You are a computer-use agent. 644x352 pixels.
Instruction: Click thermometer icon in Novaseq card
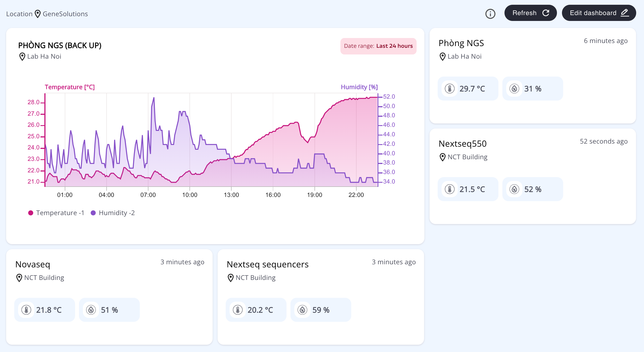(x=26, y=310)
